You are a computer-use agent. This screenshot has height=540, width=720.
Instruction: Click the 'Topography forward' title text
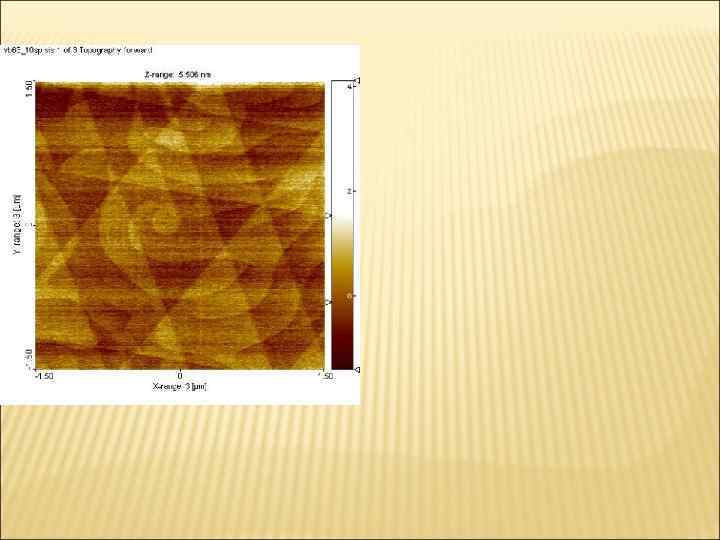tap(115, 50)
